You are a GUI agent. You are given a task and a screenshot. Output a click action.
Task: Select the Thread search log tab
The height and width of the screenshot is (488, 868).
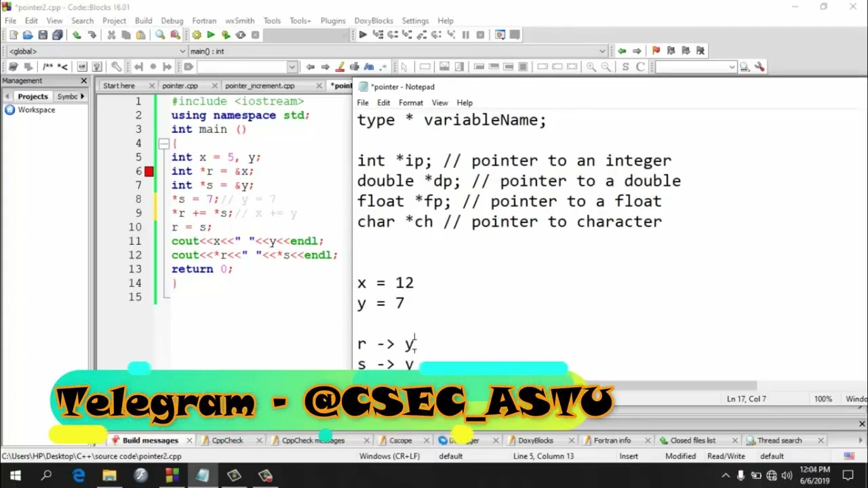coord(779,441)
